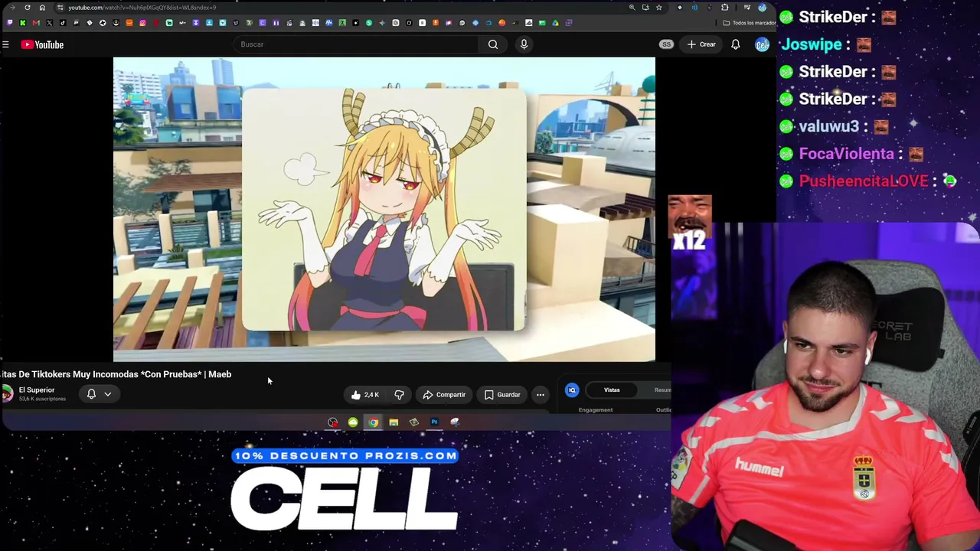
Task: Click the Guardar button
Action: click(x=502, y=395)
